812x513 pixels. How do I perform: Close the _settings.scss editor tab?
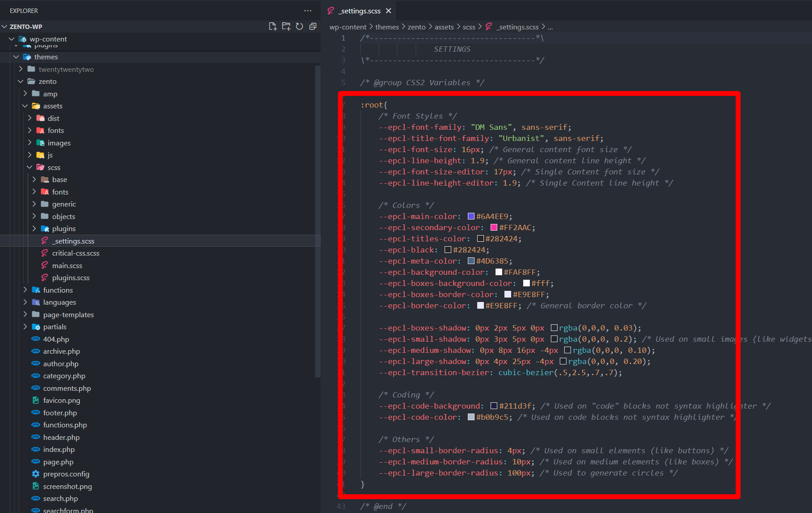[x=388, y=11]
